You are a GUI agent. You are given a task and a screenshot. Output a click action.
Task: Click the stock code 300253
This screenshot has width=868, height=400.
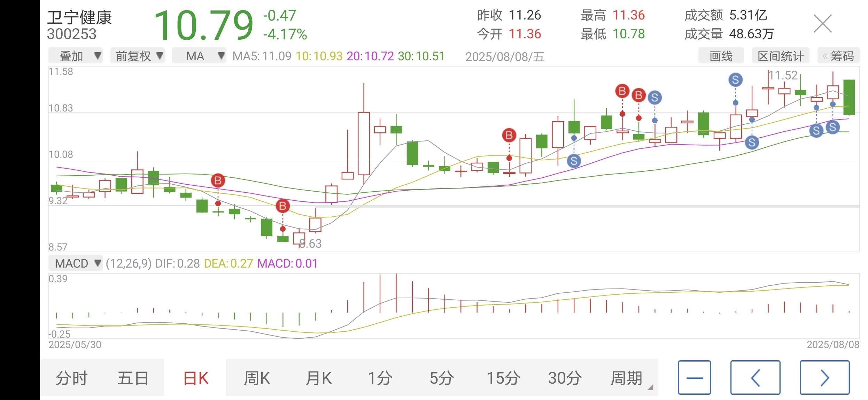(71, 34)
